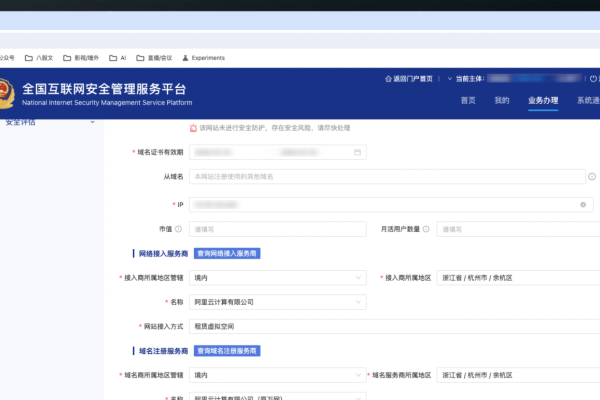The width and height of the screenshot is (600, 400).
Task: Click the 市值 input field
Action: pyautogui.click(x=278, y=229)
